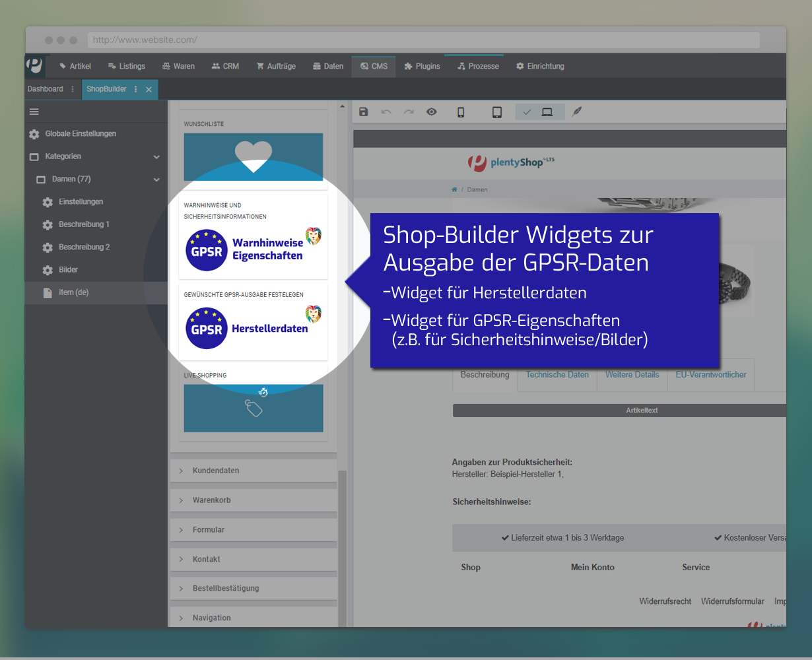This screenshot has width=812, height=660.
Task: Open Dashboard tab options dots
Action: pos(73,89)
